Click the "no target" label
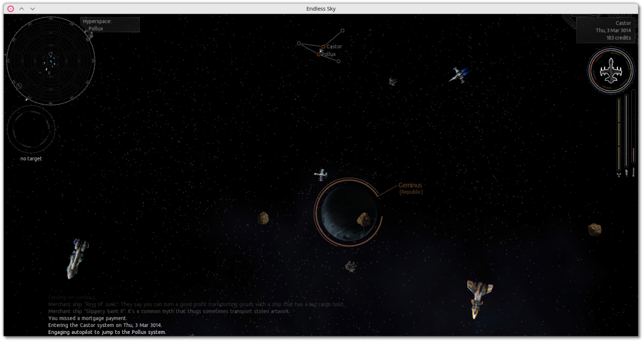 click(x=31, y=159)
